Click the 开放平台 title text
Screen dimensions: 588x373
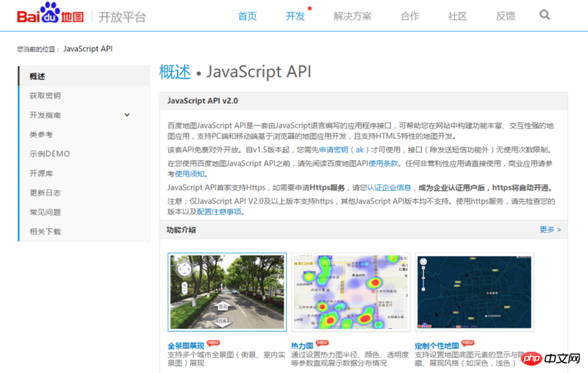click(x=122, y=17)
